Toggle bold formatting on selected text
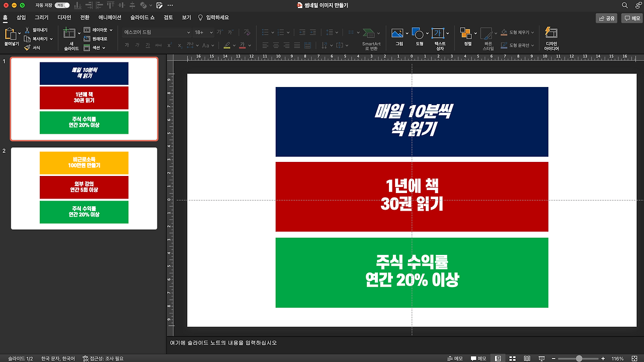This screenshot has height=362, width=644. 127,45
